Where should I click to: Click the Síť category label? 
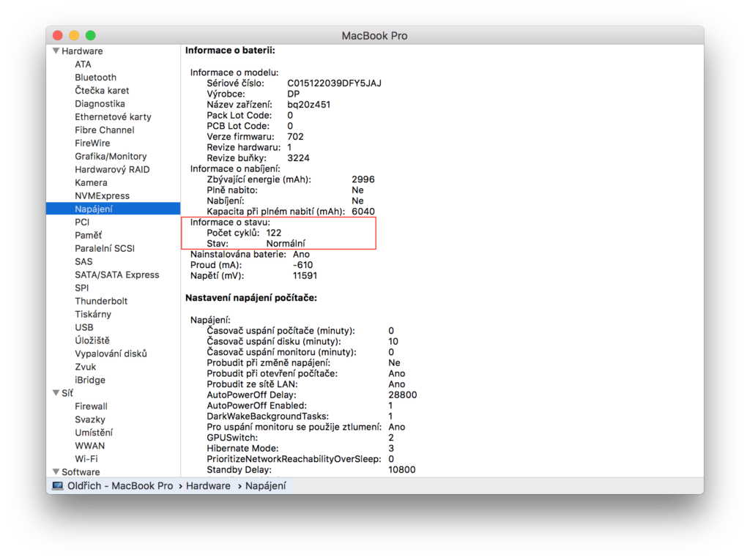[x=67, y=392]
